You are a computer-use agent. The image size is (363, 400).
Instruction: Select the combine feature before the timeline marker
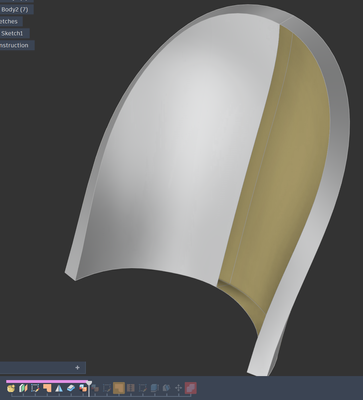point(83,388)
